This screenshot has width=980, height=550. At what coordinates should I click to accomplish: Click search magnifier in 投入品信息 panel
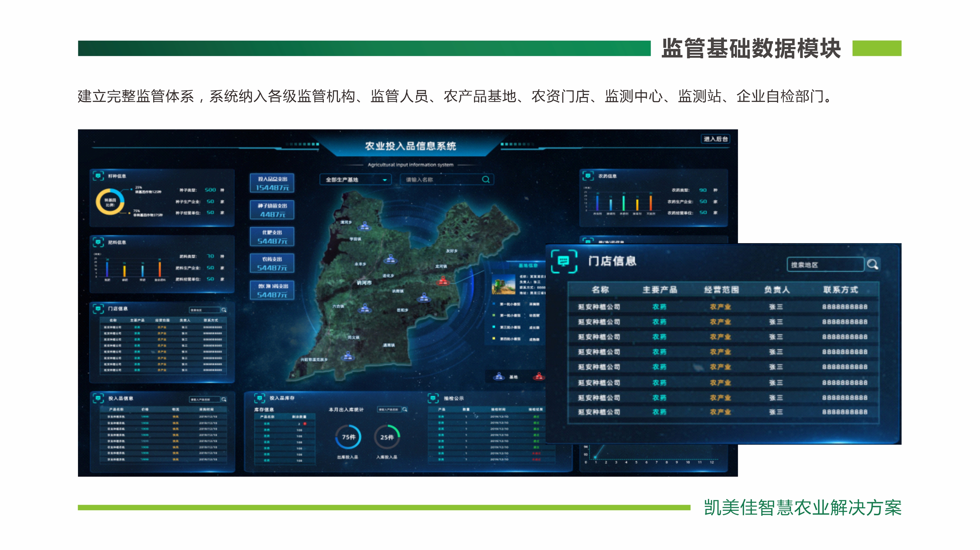click(x=224, y=399)
